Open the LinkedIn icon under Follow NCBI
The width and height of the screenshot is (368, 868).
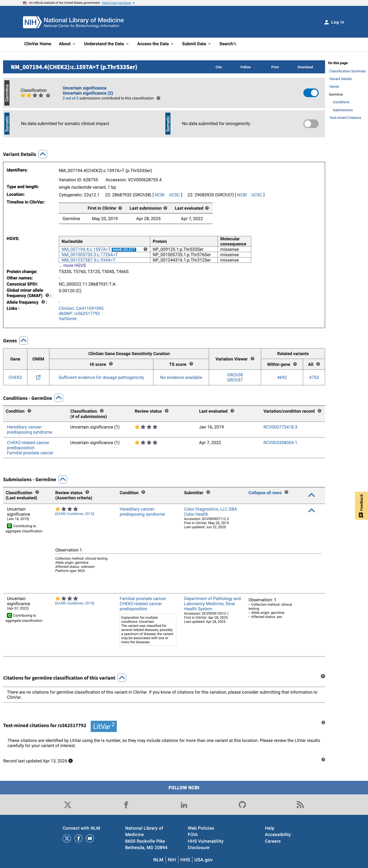184,805
